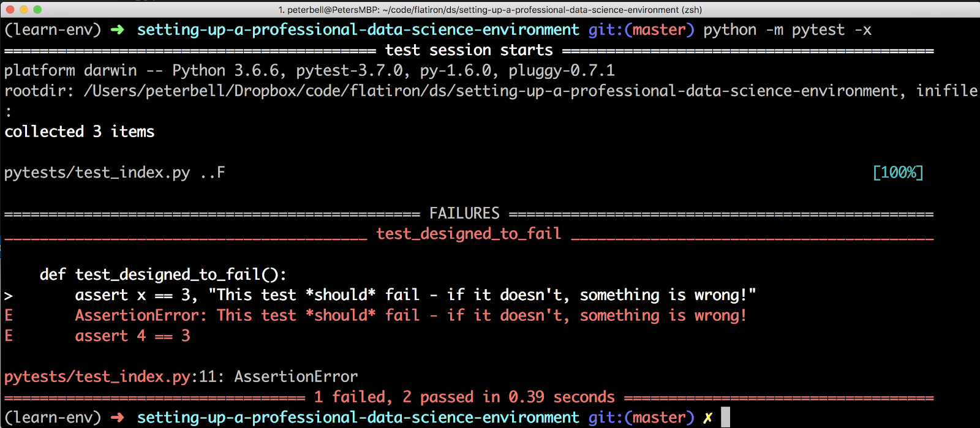This screenshot has width=980, height=428.
Task: Click the yellow ✗ git dirty marker
Action: (x=707, y=418)
